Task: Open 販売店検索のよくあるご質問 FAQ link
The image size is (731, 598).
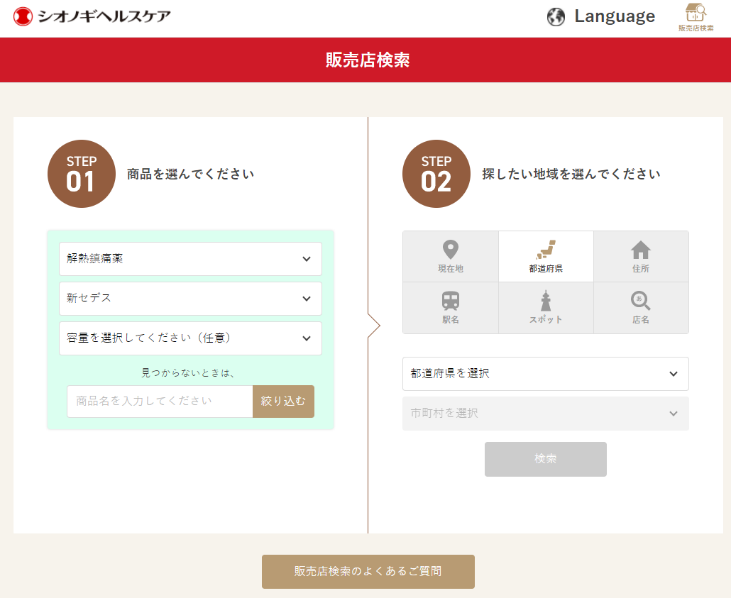Action: [x=368, y=571]
